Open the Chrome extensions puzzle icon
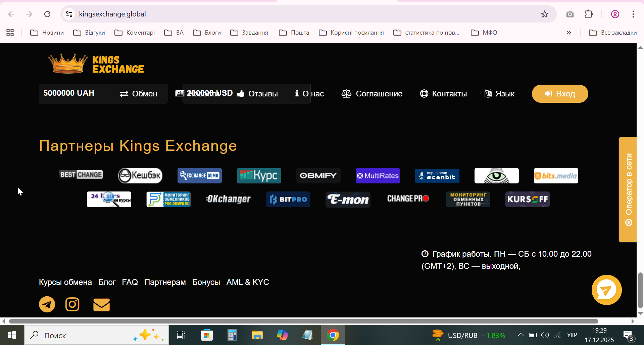This screenshot has width=644, height=345. (589, 14)
